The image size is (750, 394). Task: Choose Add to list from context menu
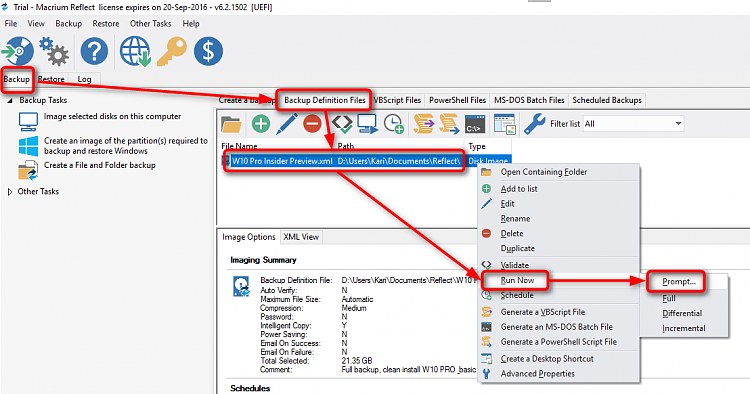click(559, 189)
